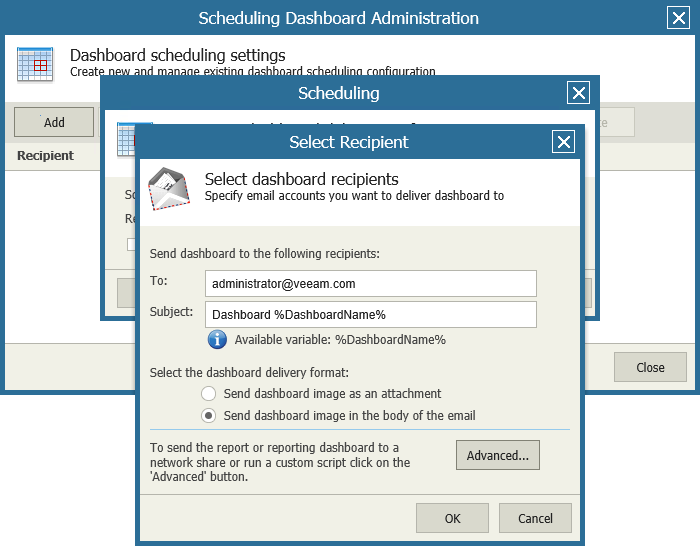The width and height of the screenshot is (700, 546).
Task: Toggle the partially hidden checkbox in Scheduling dialog
Action: pyautogui.click(x=130, y=244)
